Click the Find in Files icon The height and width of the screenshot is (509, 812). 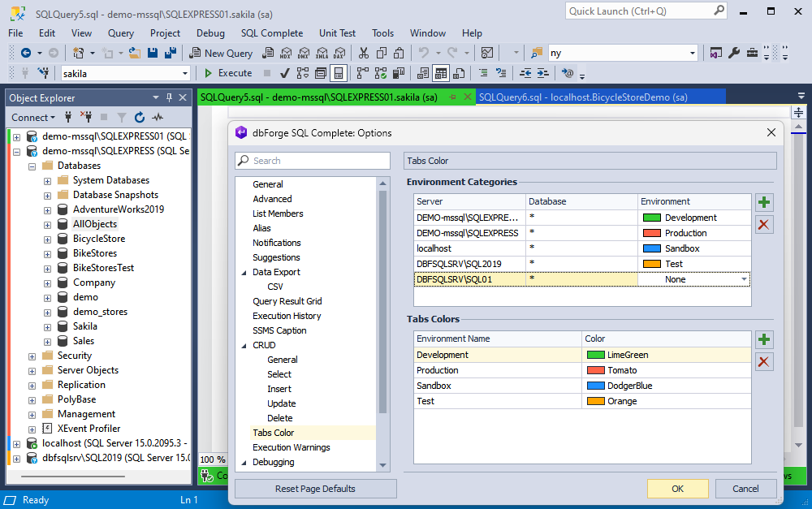click(537, 53)
